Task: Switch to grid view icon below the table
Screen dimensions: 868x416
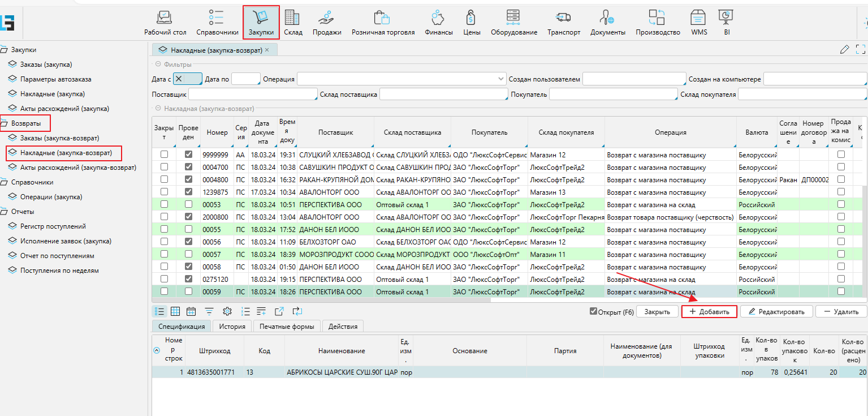Action: pos(175,311)
